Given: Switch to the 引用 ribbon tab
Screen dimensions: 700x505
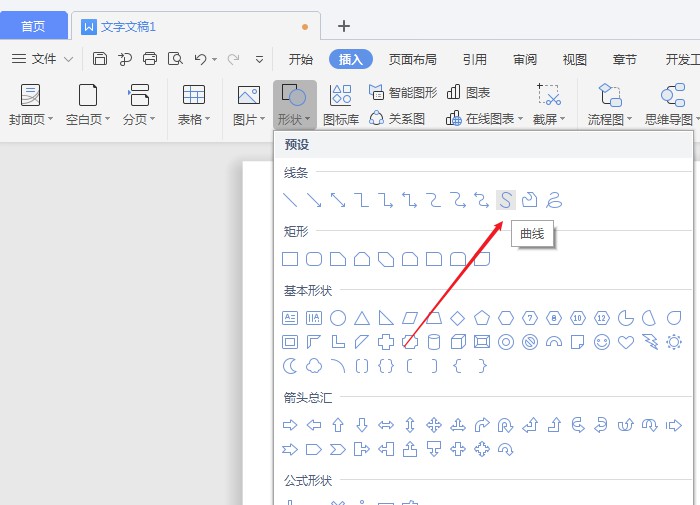Looking at the screenshot, I should click(475, 59).
